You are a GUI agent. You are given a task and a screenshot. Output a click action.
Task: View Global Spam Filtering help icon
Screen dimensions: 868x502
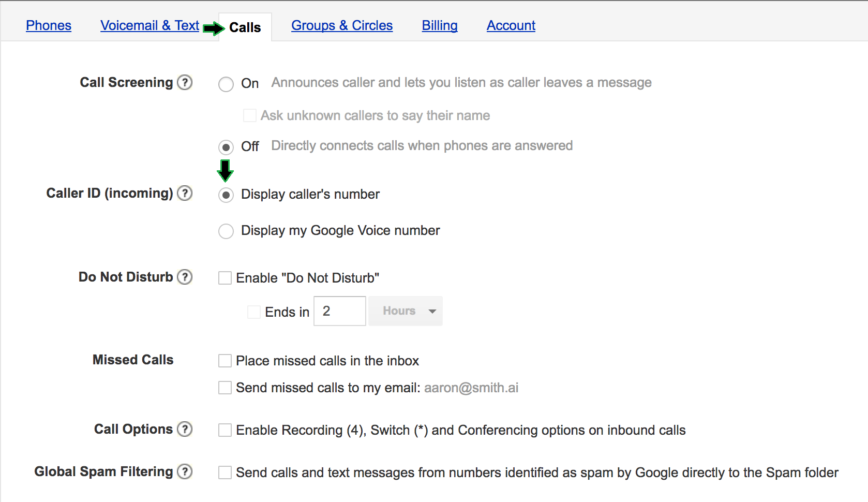pos(185,471)
